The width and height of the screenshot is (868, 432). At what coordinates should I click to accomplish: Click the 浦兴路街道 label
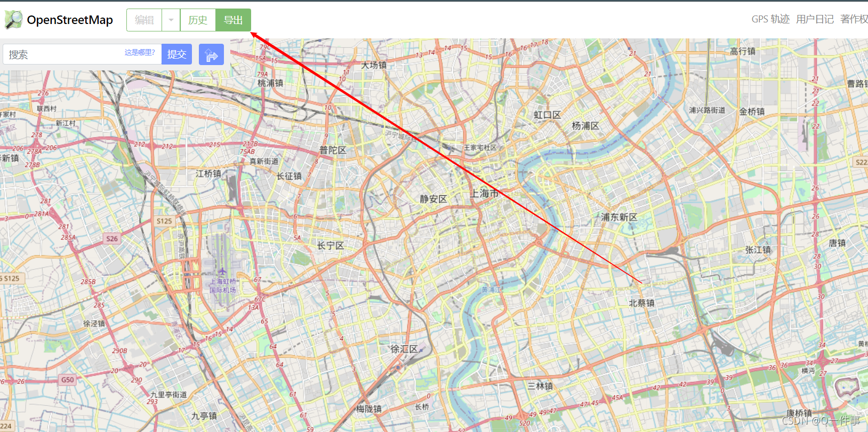pyautogui.click(x=707, y=110)
